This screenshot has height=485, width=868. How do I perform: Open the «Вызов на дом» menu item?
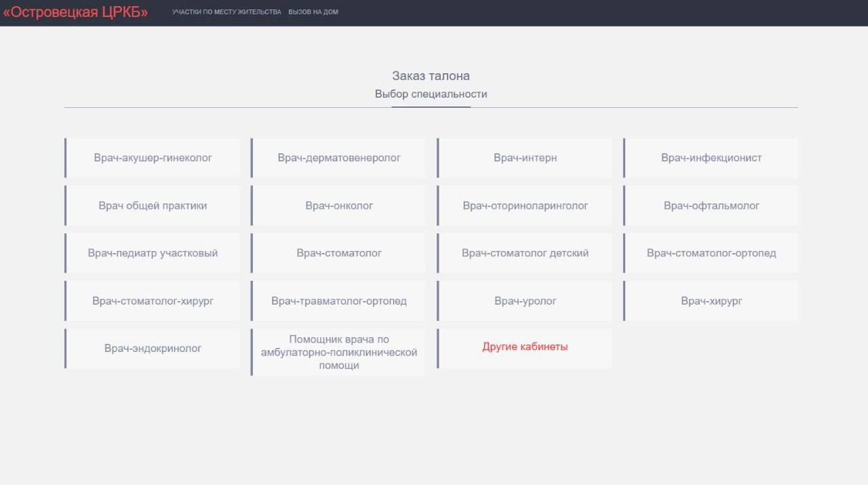[x=313, y=12]
